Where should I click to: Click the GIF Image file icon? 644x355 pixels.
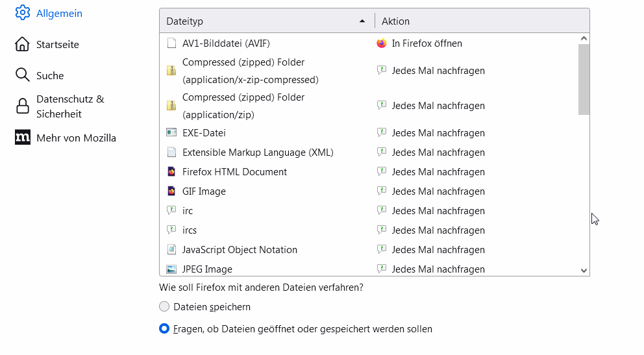click(x=171, y=191)
